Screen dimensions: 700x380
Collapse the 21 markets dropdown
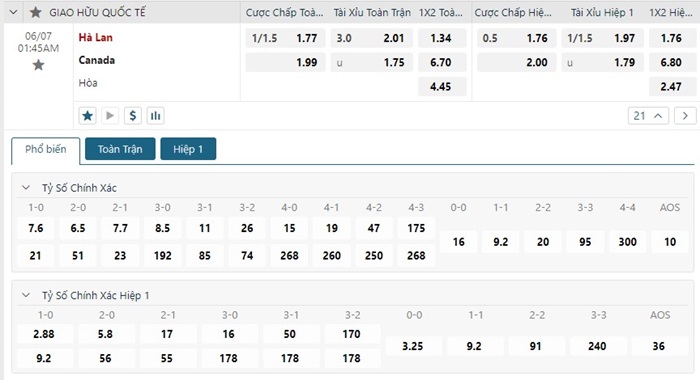point(648,116)
